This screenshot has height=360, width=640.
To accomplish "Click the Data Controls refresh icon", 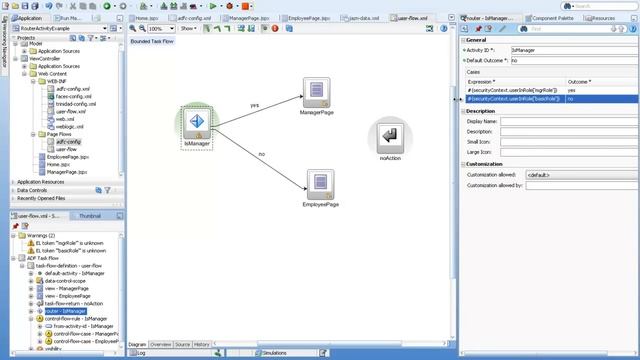I will coord(98,190).
